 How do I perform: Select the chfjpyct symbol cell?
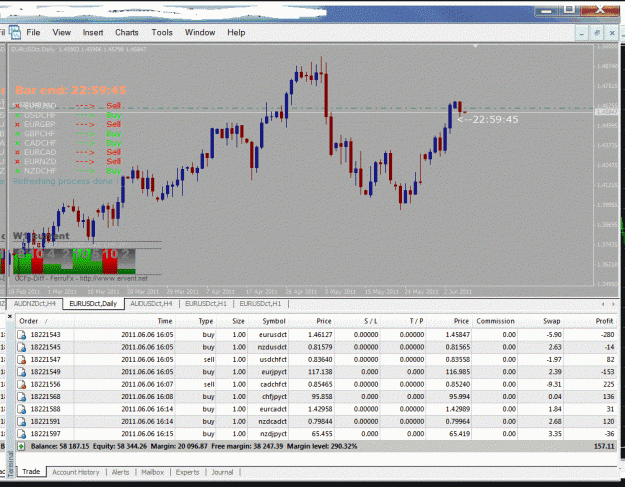[x=273, y=397]
